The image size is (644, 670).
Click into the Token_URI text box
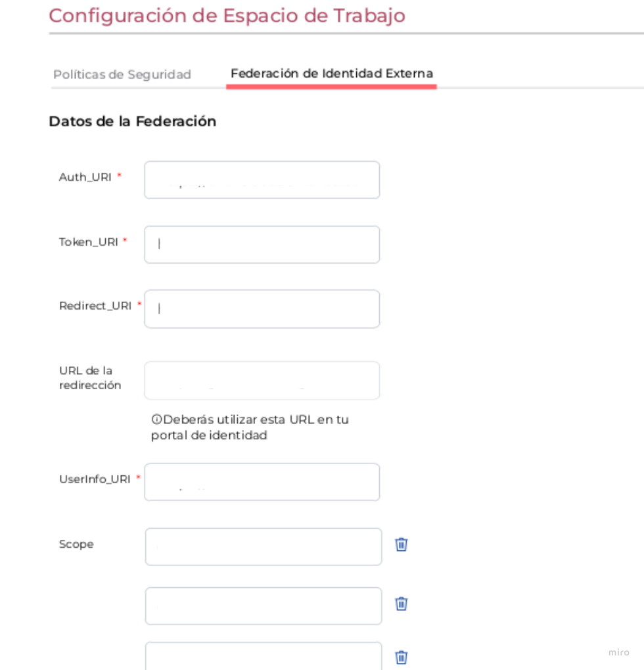pyautogui.click(x=262, y=245)
